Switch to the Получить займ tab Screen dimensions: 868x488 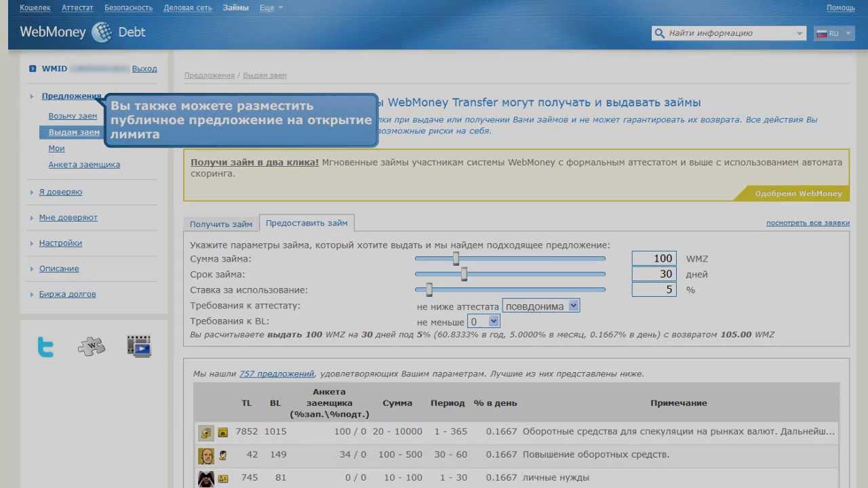[221, 224]
